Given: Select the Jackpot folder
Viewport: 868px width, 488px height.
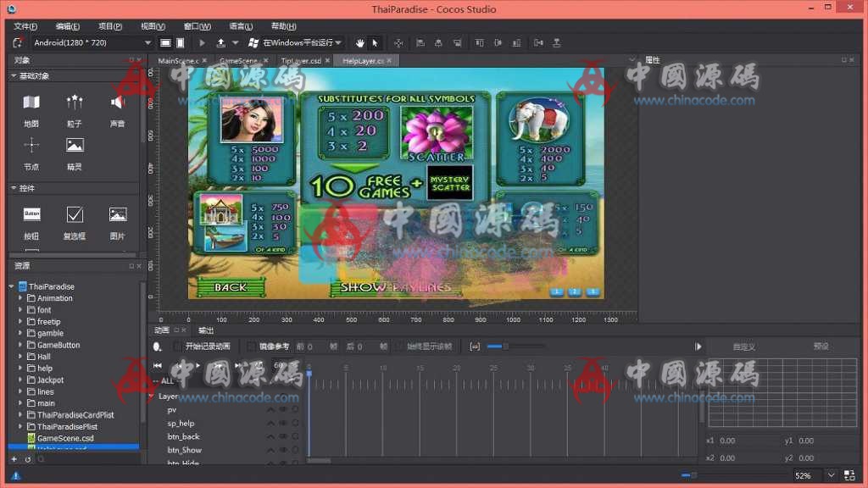Looking at the screenshot, I should click(x=50, y=380).
